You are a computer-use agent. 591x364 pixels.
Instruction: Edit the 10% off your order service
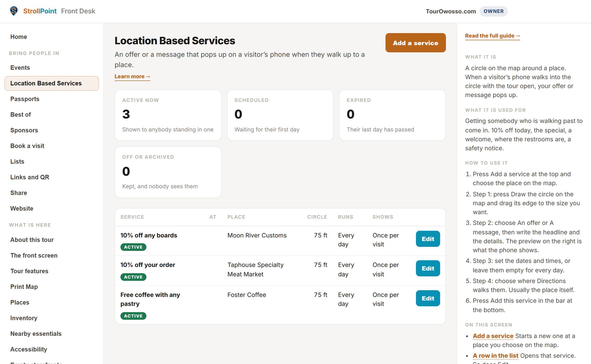(428, 268)
